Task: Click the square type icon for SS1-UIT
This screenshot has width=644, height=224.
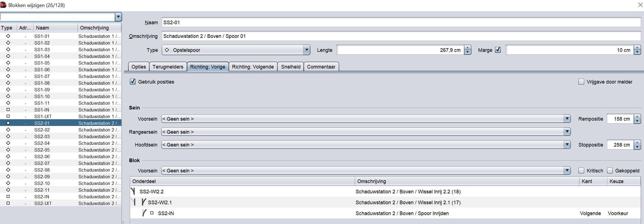Action: point(8,116)
